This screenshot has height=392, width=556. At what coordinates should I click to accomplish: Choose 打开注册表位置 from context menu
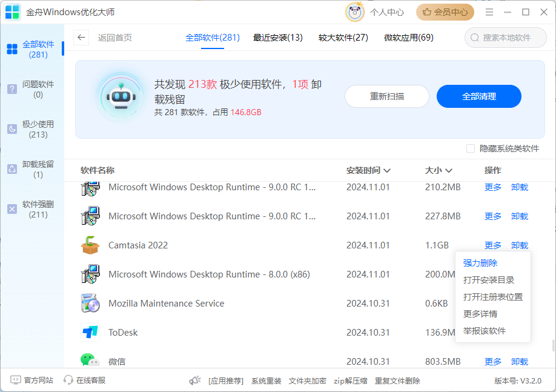point(493,297)
